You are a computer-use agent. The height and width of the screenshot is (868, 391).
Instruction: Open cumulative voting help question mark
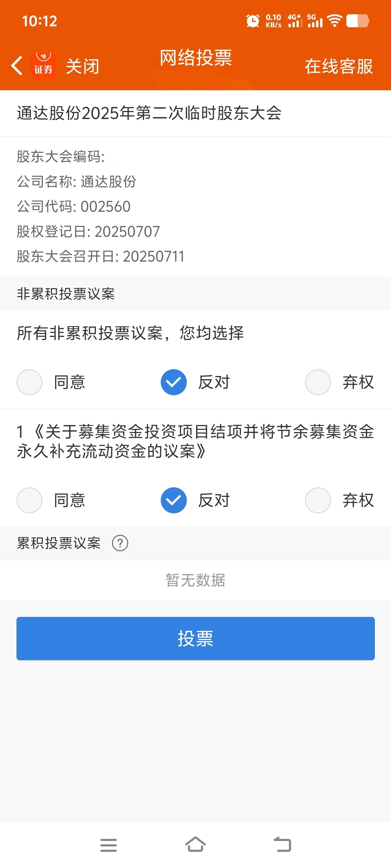click(120, 543)
